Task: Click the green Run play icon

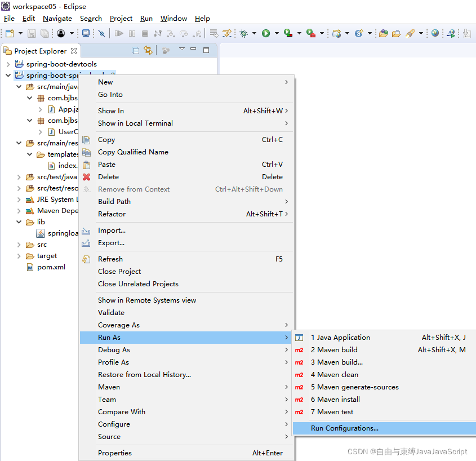Action: pos(266,33)
